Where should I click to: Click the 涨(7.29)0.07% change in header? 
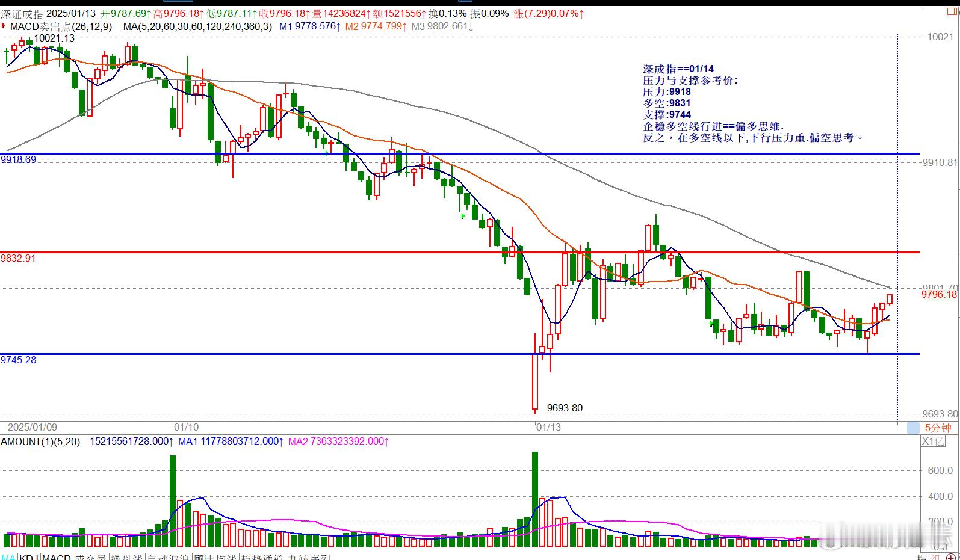[549, 13]
